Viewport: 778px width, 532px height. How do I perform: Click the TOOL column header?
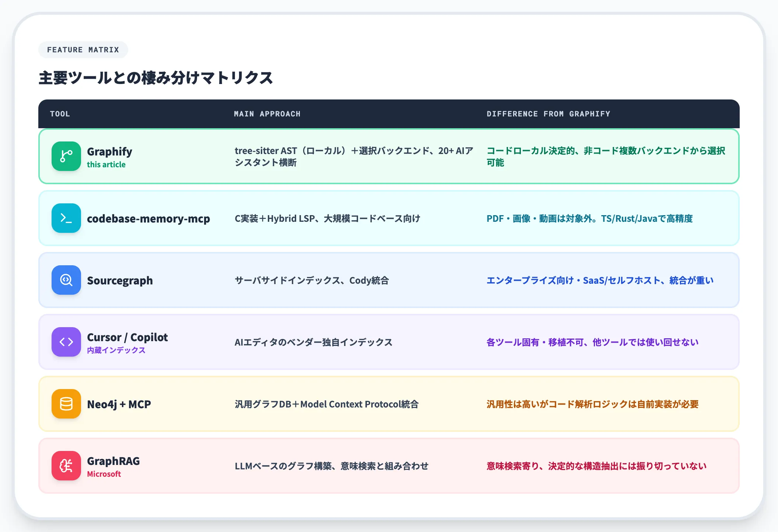tap(60, 114)
